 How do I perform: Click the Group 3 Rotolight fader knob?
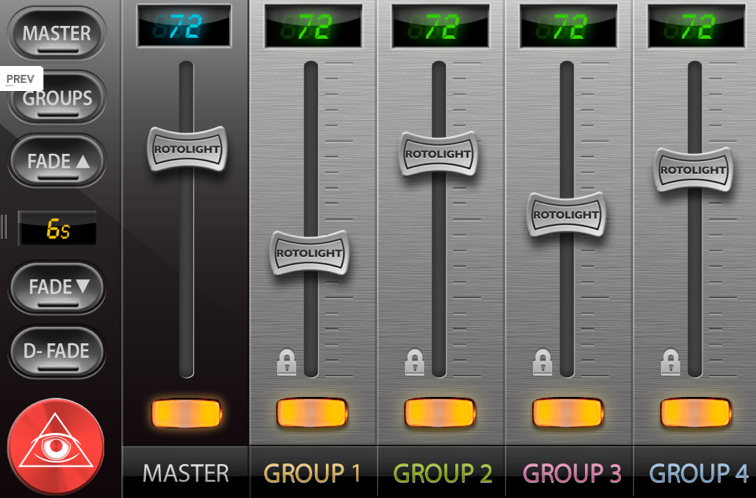[566, 215]
